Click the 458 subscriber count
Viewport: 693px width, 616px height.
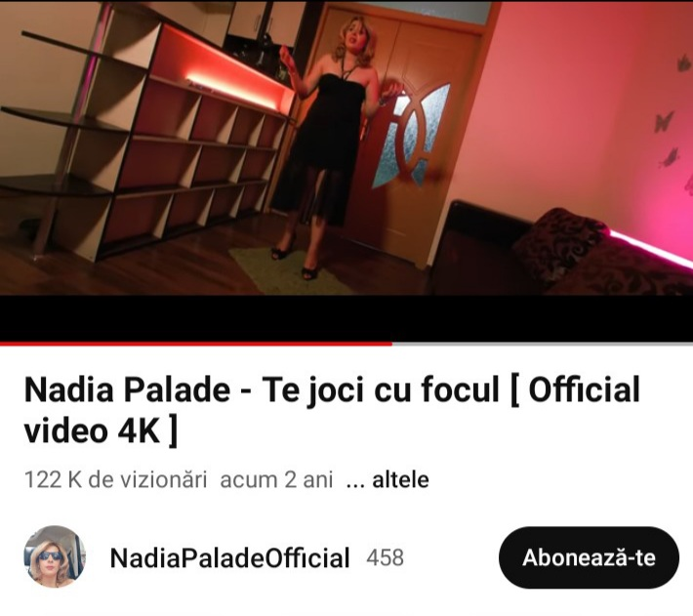(x=385, y=557)
